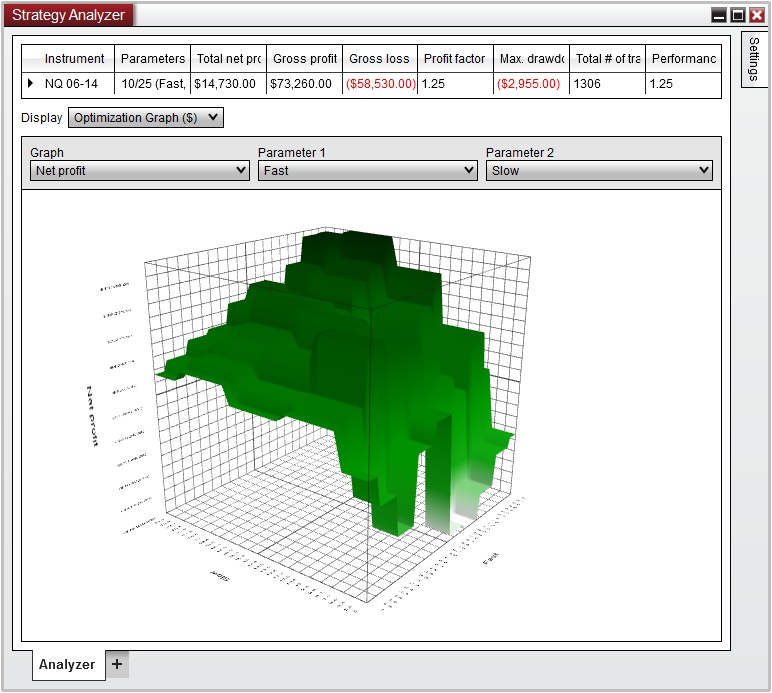Click the Profit factor column header

454,59
